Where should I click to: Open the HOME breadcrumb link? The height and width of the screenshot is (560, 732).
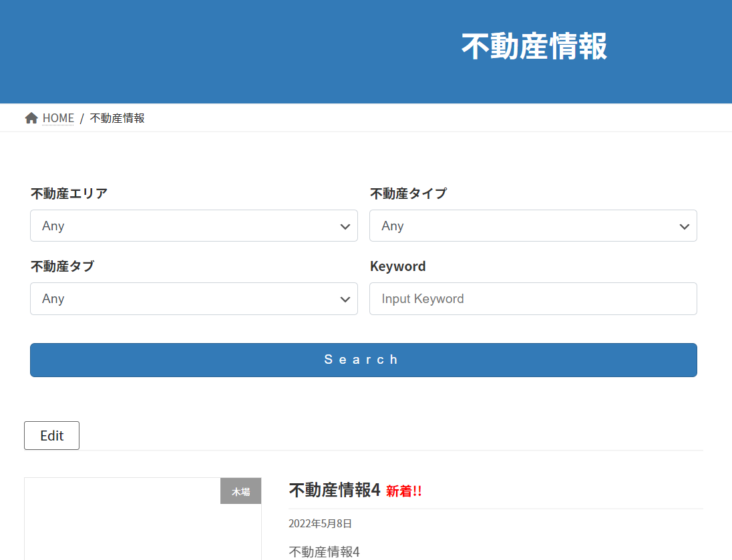pos(58,118)
